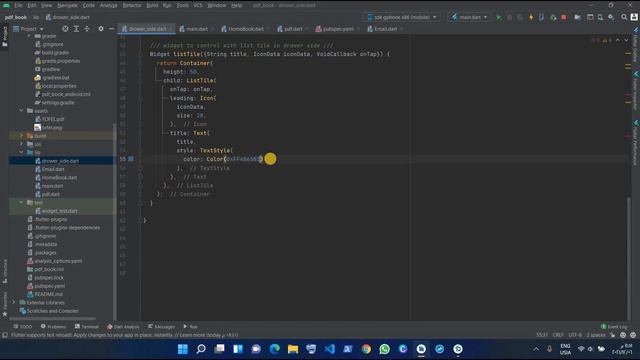Viewport: 640px width, 360px height.
Task: Open the Event Log
Action: 614,327
